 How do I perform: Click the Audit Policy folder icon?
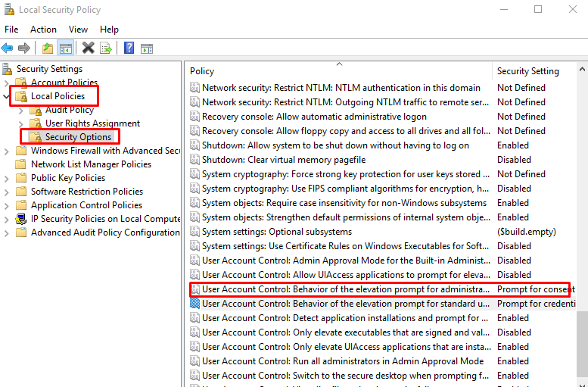[x=36, y=110]
